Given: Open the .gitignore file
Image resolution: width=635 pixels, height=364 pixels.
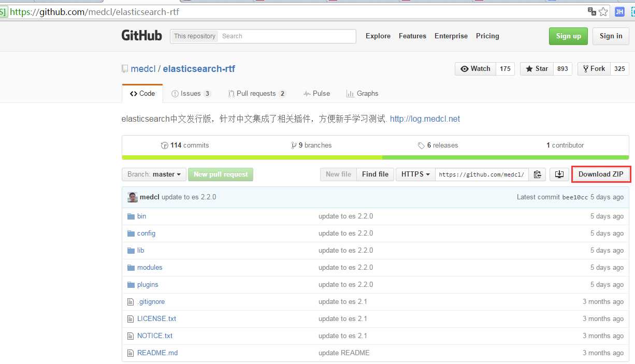Looking at the screenshot, I should (151, 301).
